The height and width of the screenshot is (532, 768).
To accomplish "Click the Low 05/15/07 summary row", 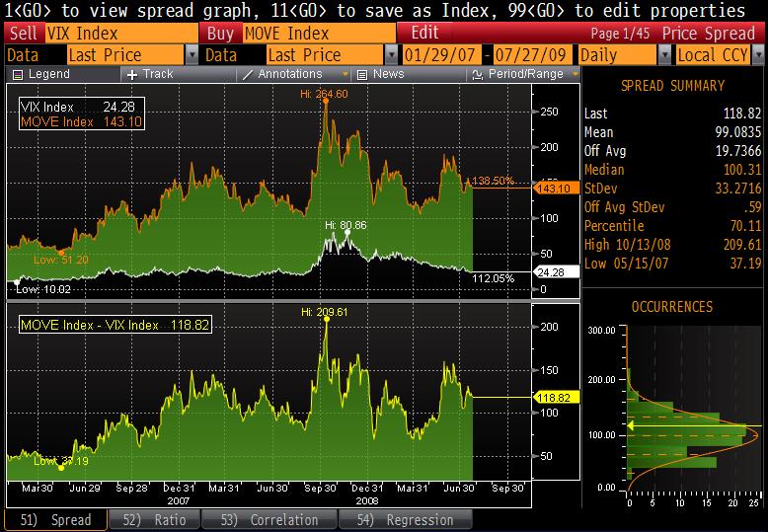I will coord(672,264).
